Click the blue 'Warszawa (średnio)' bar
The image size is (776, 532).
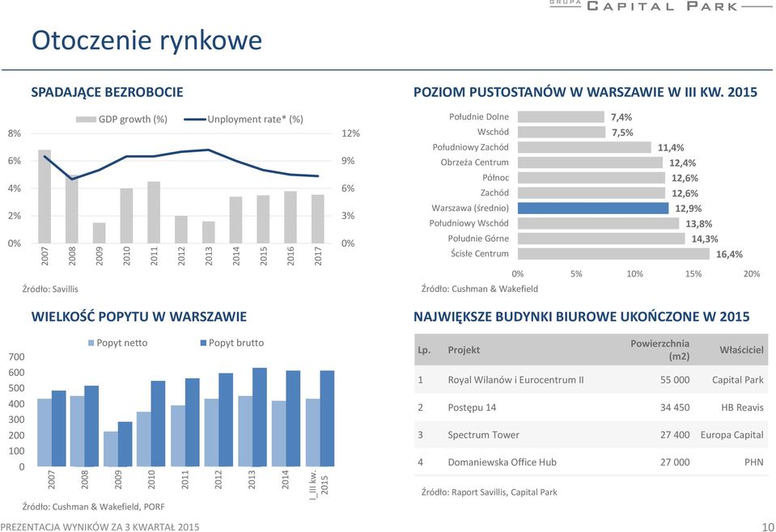tap(593, 208)
